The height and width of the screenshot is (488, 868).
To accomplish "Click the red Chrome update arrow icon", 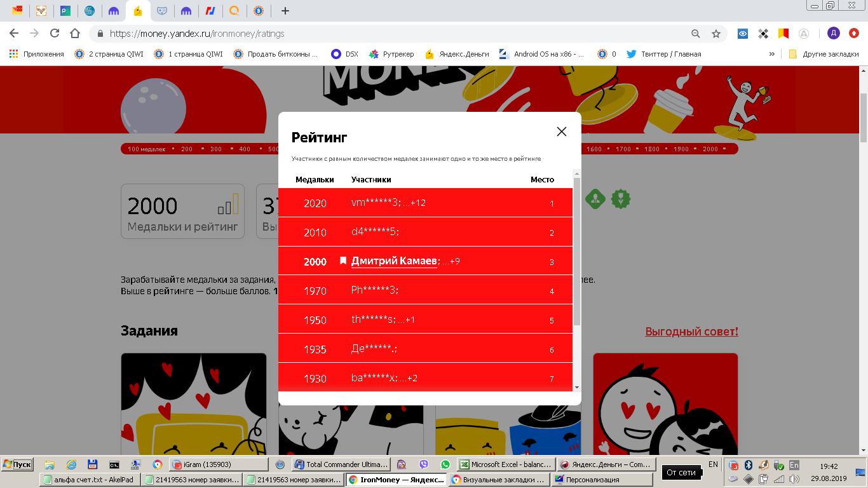I will [854, 34].
